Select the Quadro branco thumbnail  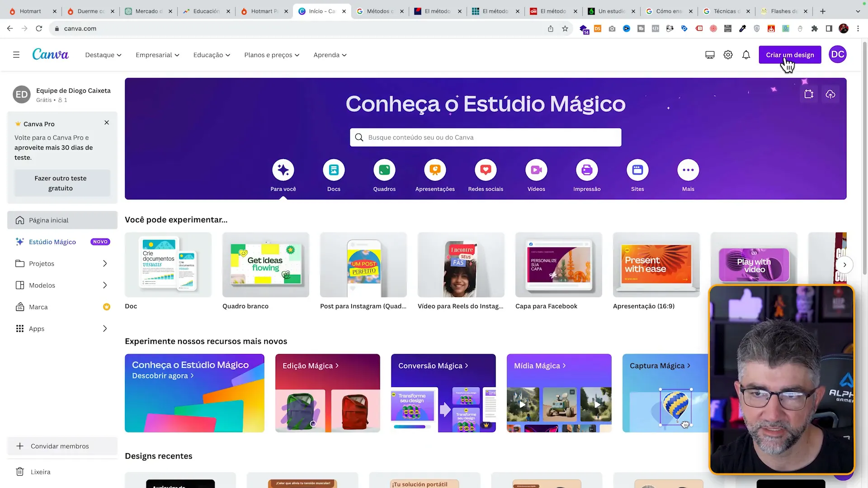coord(266,265)
